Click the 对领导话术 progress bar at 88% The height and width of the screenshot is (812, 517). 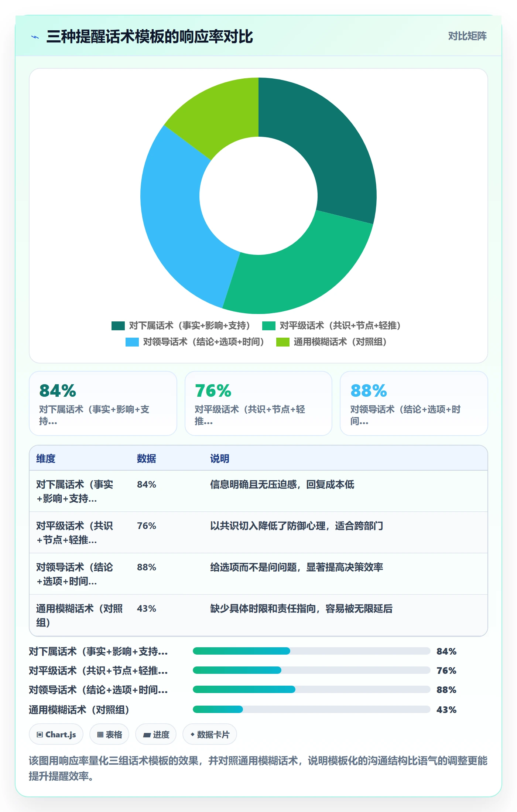tap(311, 689)
